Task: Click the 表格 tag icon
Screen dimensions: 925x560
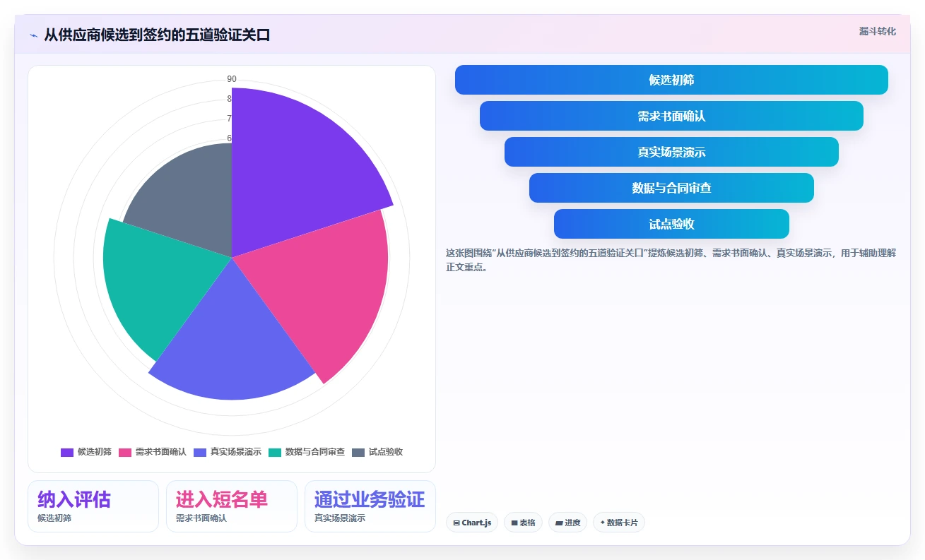Action: [514, 523]
